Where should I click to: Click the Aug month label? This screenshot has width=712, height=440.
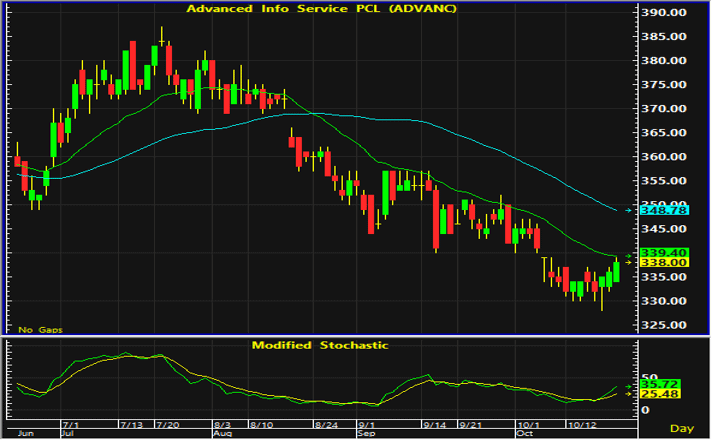click(x=222, y=434)
